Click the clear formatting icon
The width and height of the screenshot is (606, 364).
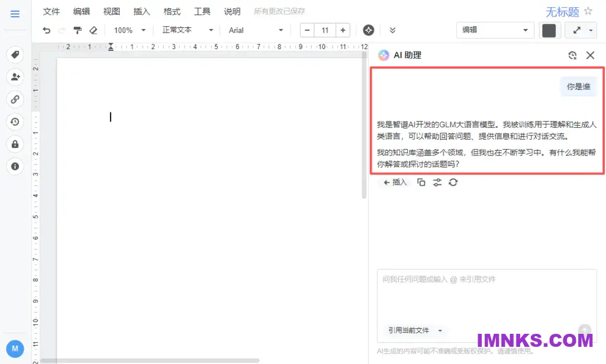coord(94,30)
